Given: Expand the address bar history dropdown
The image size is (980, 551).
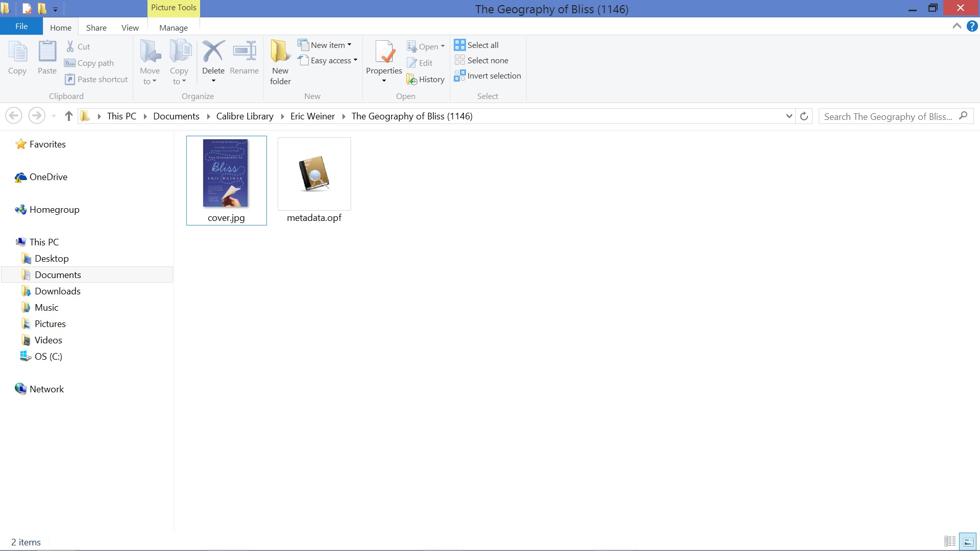Looking at the screenshot, I should (789, 116).
